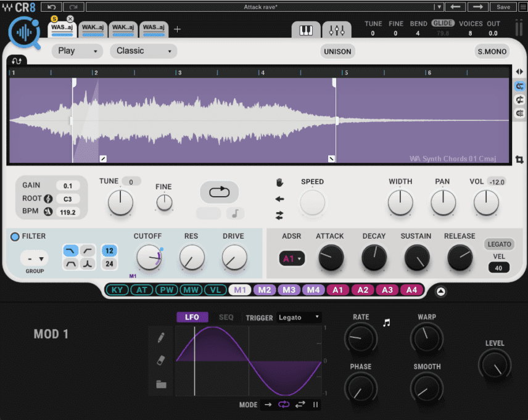The image size is (528, 420).
Task: Click the VEL value field showing 40
Action: (x=498, y=268)
